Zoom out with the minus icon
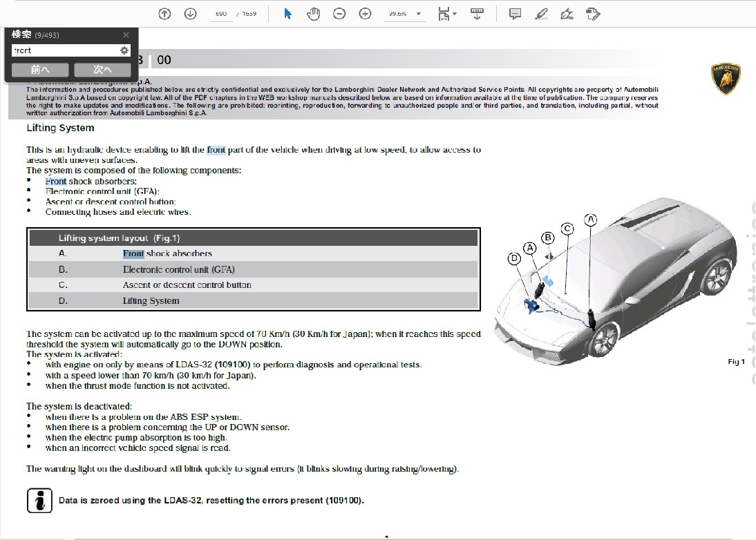 339,14
